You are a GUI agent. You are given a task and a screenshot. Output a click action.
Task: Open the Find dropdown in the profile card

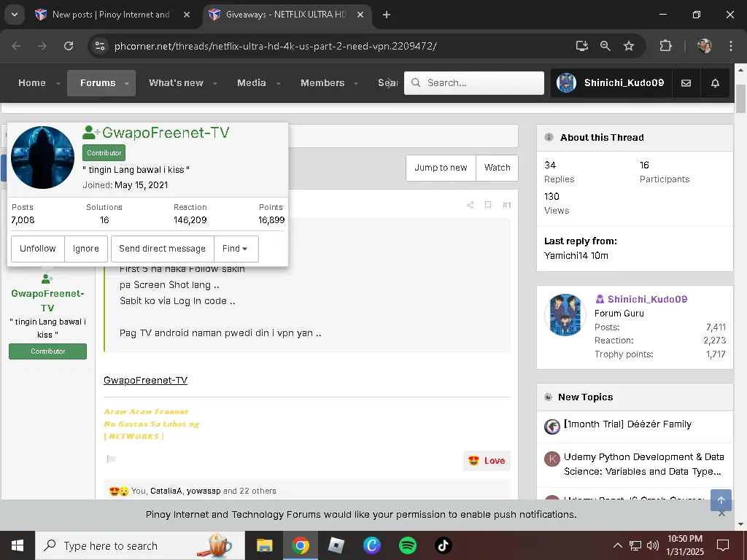tap(236, 249)
